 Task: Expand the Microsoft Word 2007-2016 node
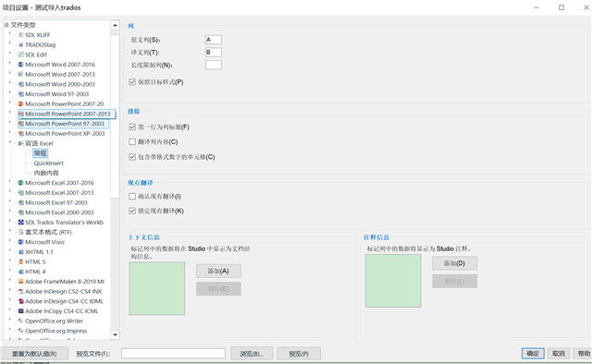click(10, 64)
